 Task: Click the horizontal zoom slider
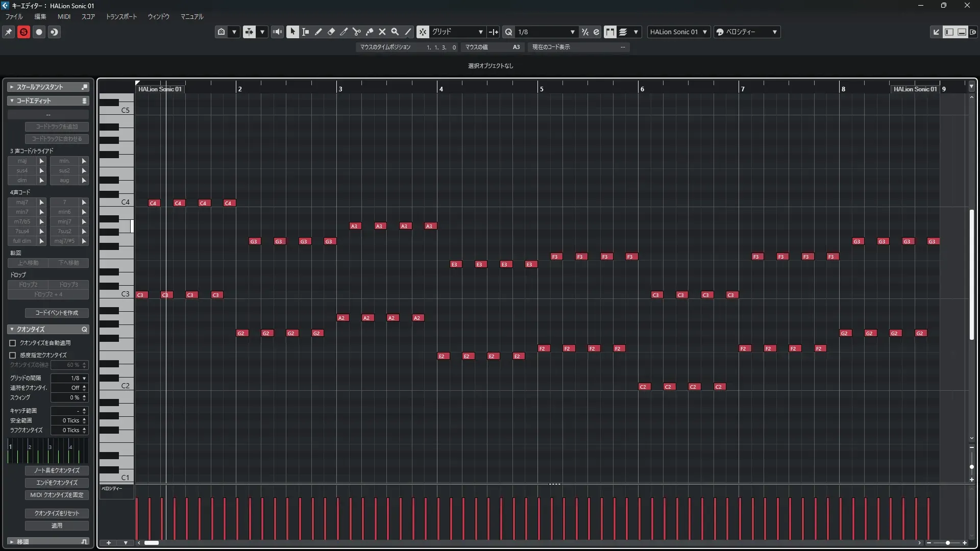pos(947,543)
